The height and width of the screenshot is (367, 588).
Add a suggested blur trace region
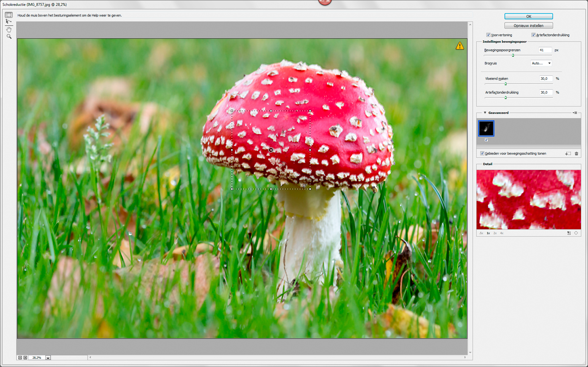568,153
